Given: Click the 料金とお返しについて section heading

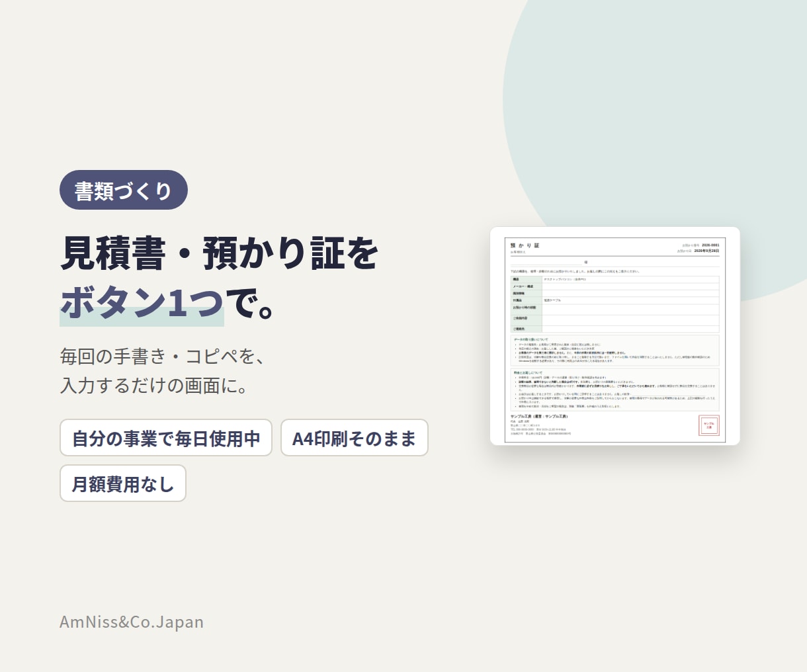Looking at the screenshot, I should [528, 372].
